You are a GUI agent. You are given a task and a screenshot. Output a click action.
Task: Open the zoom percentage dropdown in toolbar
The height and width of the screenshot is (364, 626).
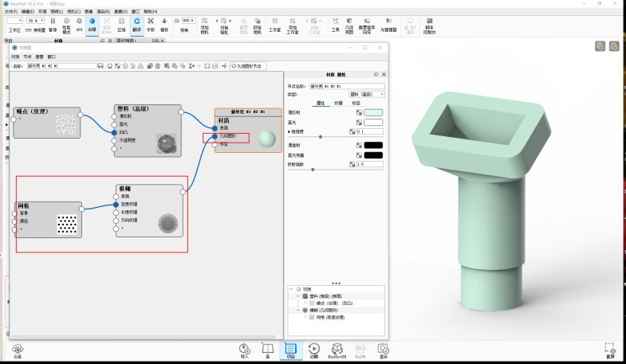coord(41,21)
